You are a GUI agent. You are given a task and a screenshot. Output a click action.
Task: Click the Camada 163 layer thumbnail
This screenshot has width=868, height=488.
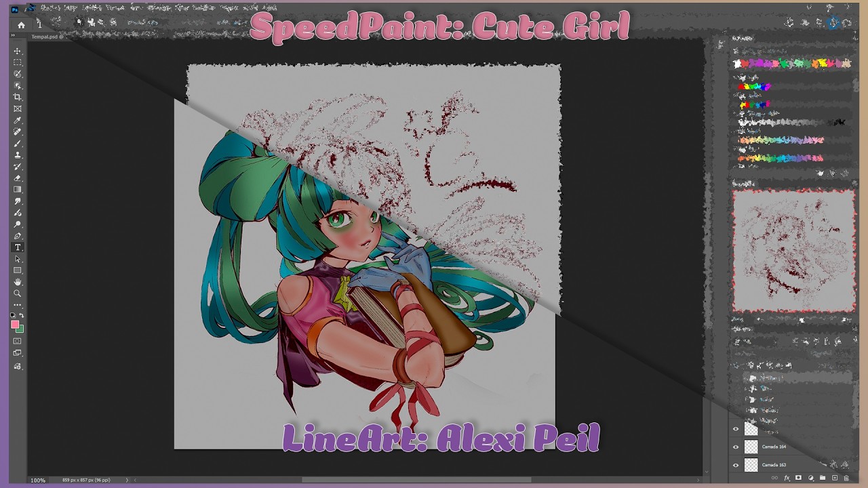point(751,465)
